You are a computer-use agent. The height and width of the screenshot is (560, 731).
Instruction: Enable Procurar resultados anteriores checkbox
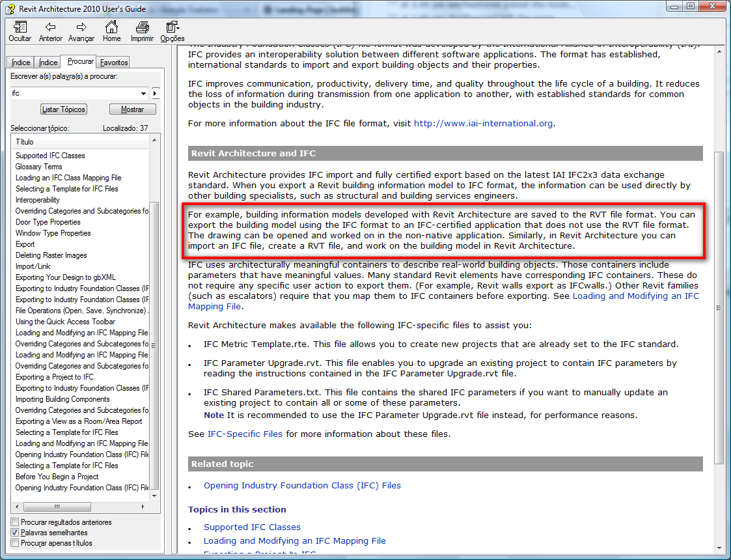15,522
